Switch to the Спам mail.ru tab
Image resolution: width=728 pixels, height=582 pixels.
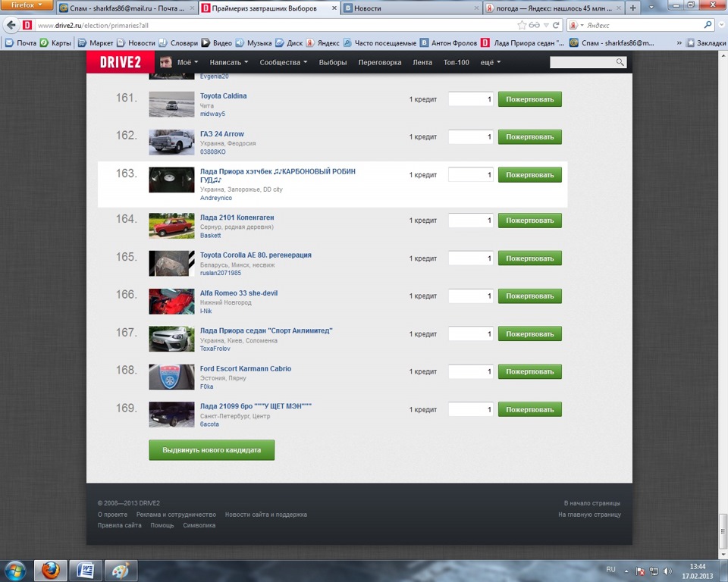pos(127,8)
